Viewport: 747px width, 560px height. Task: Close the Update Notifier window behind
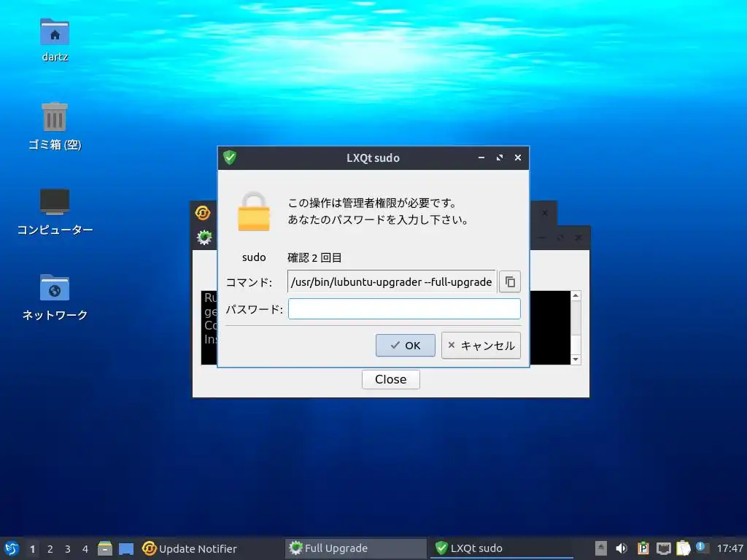pos(545,213)
